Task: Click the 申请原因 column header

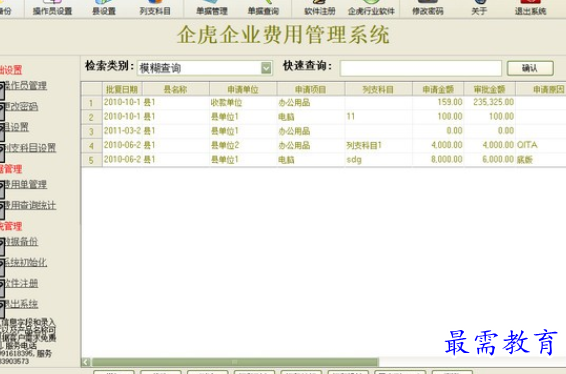Action: (541, 89)
